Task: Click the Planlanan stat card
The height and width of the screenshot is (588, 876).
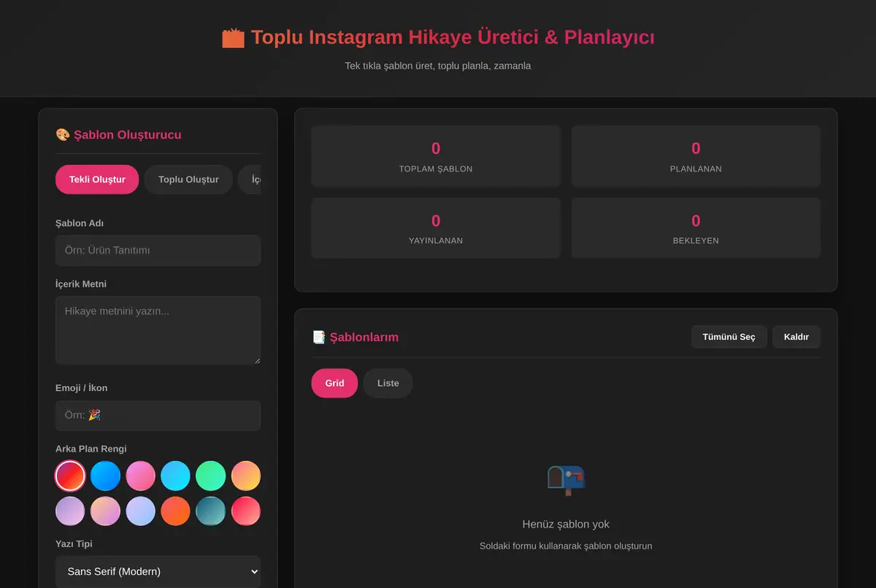Action: 696,156
